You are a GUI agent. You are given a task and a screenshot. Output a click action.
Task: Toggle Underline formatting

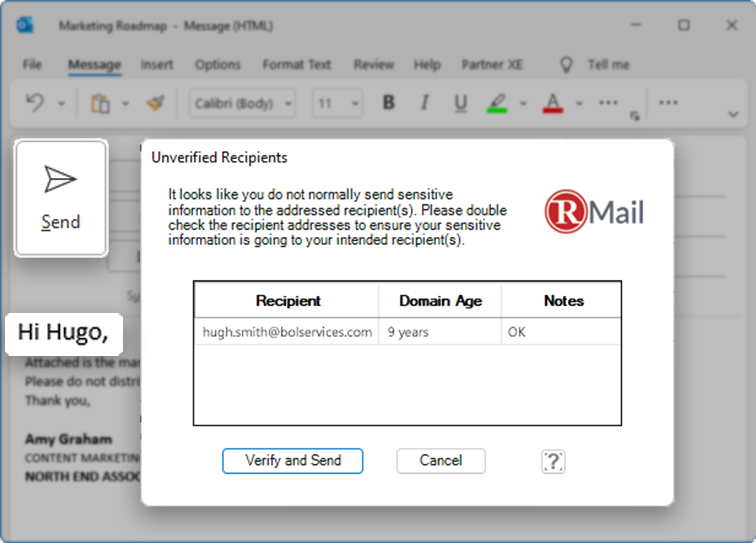(x=460, y=103)
